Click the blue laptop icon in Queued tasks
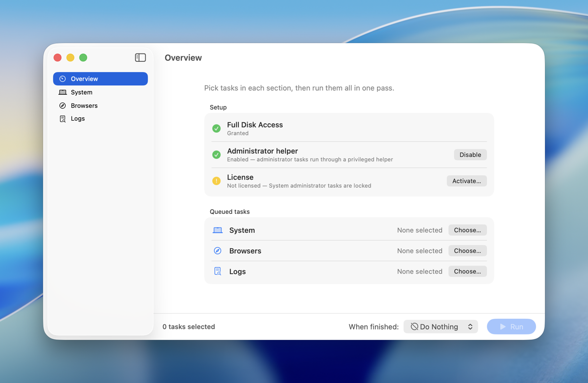 click(218, 230)
